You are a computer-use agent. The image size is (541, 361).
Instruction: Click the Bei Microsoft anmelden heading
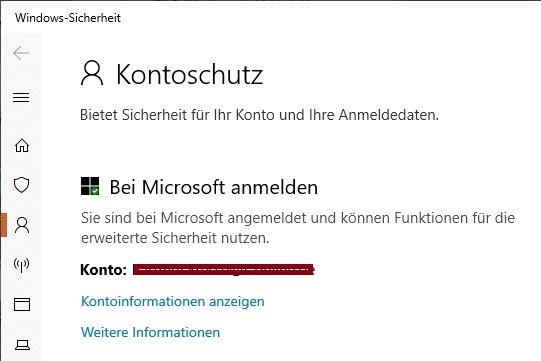pyautogui.click(x=214, y=187)
